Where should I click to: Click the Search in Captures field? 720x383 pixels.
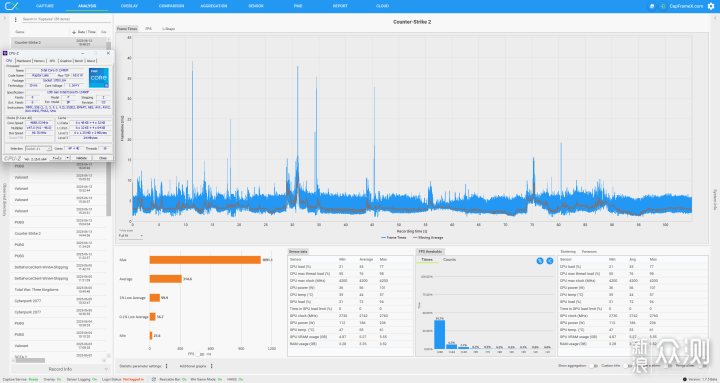point(66,19)
